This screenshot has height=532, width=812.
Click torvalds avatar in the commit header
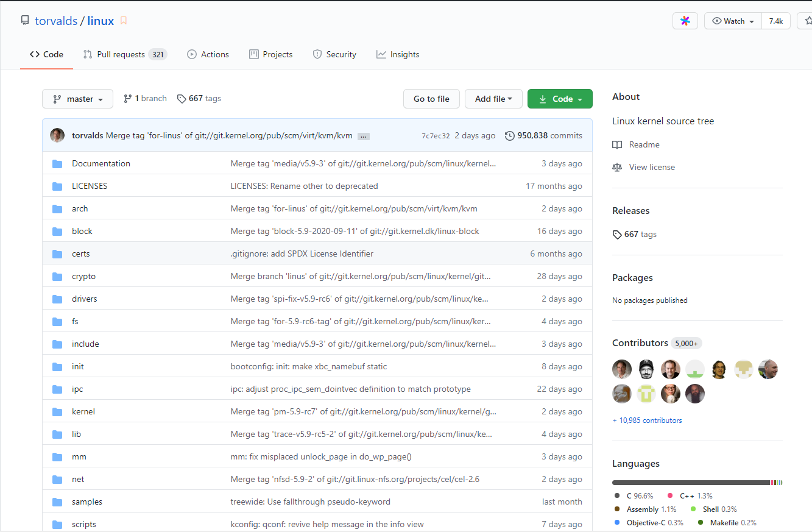[x=57, y=135]
